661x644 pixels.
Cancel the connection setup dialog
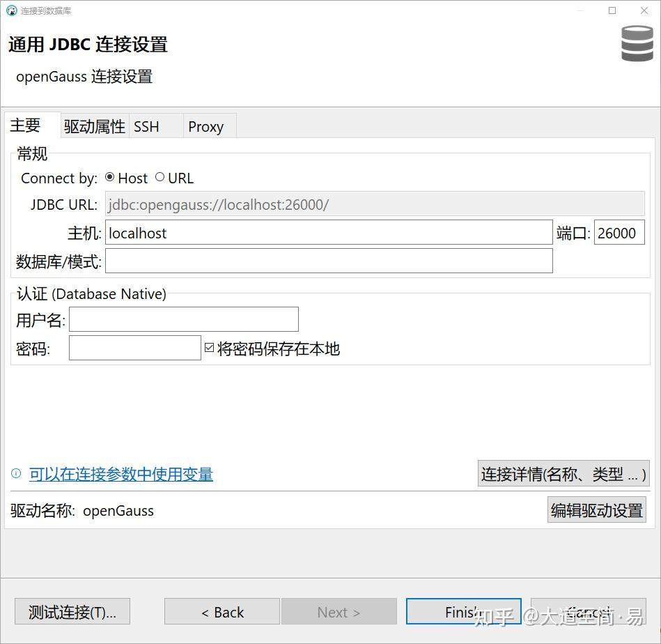tap(589, 611)
